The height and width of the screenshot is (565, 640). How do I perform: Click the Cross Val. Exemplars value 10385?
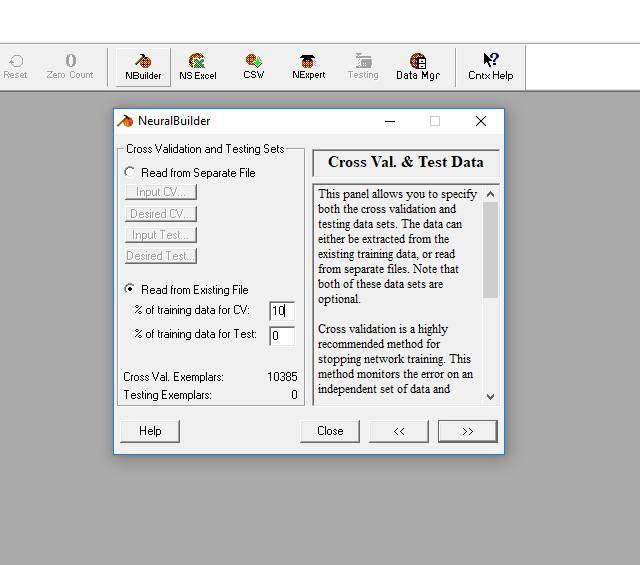[x=282, y=376]
